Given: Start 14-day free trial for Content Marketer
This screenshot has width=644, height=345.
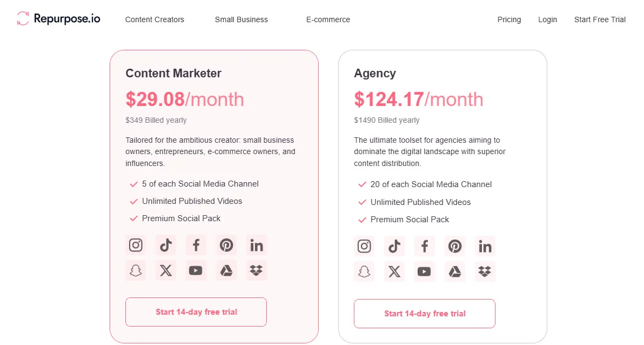Looking at the screenshot, I should point(196,312).
